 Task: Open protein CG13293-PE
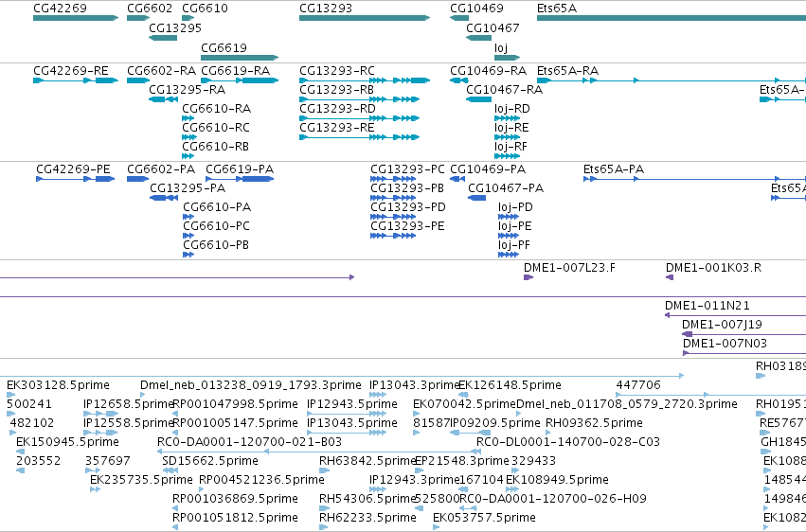click(393, 236)
